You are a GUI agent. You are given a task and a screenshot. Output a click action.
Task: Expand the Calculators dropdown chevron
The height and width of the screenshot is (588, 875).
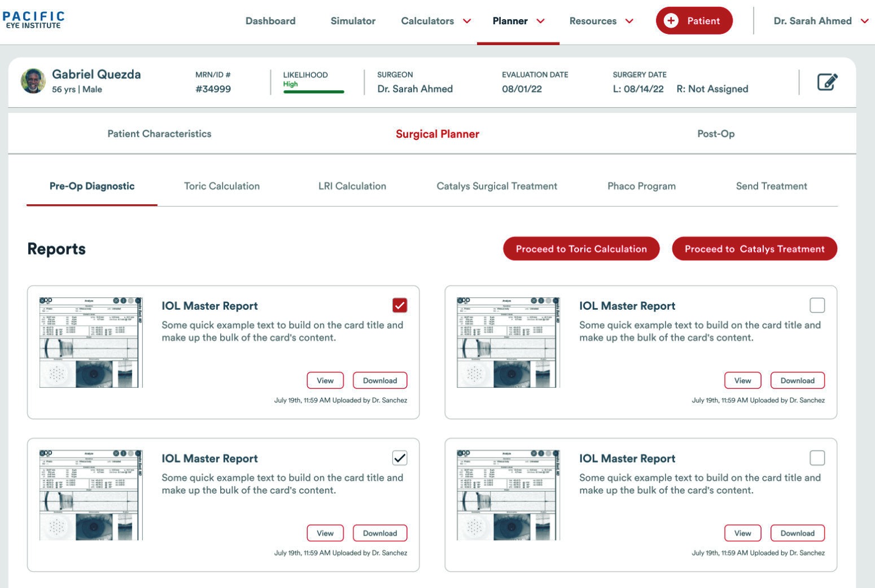click(467, 21)
